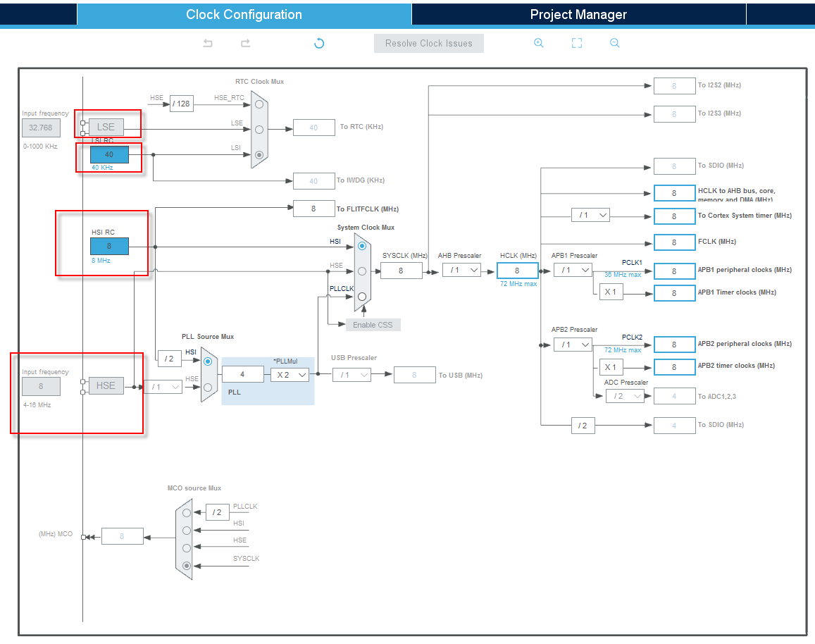
Task: Select HSI in System Clock Mux
Action: point(362,247)
